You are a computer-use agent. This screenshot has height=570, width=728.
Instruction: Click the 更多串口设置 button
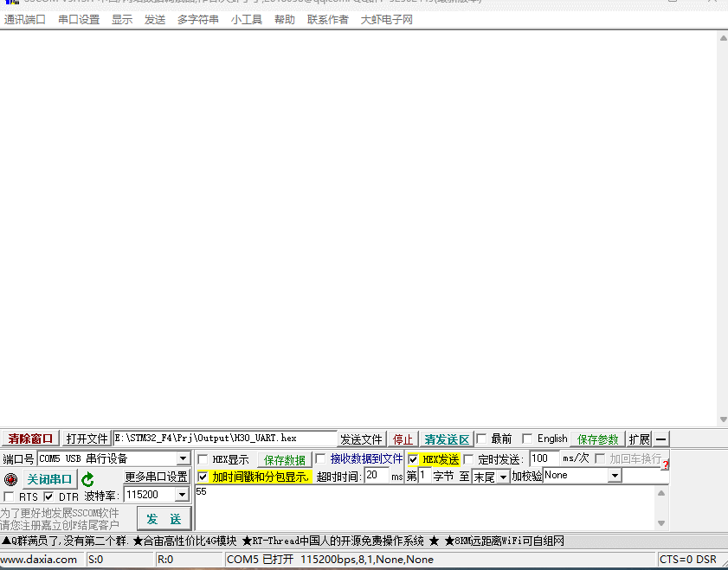tap(156, 477)
